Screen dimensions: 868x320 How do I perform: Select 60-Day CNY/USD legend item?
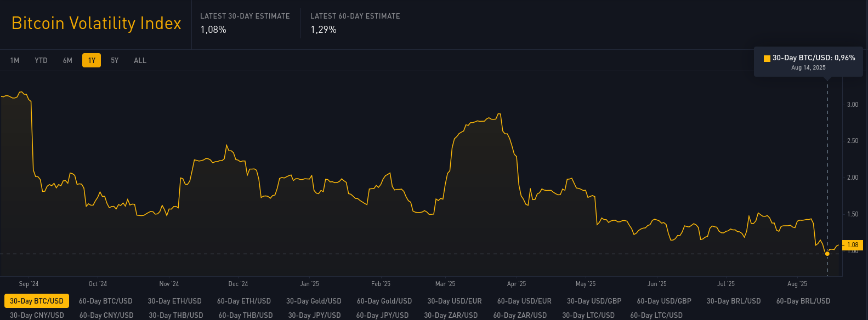coord(106,315)
